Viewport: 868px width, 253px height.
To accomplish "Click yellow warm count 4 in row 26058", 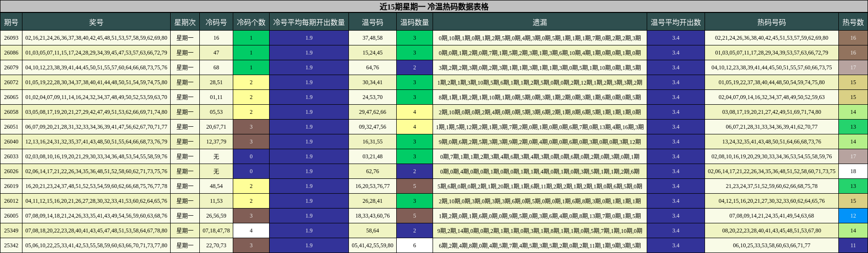I will pyautogui.click(x=414, y=112).
